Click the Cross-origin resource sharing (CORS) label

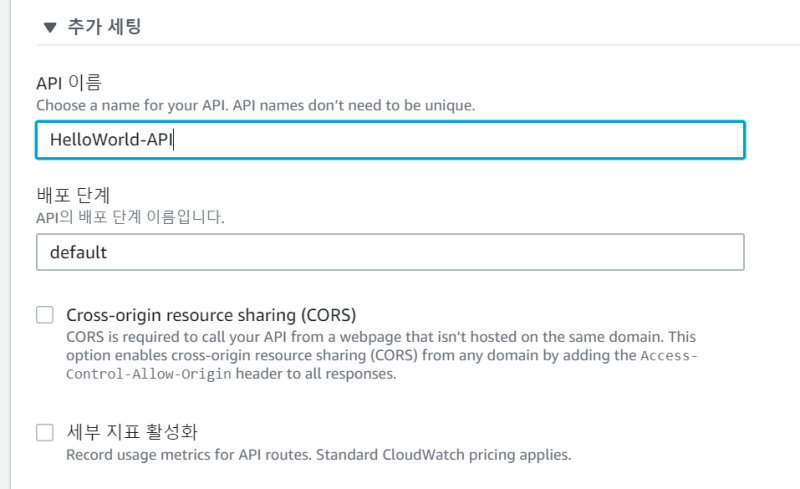211,315
